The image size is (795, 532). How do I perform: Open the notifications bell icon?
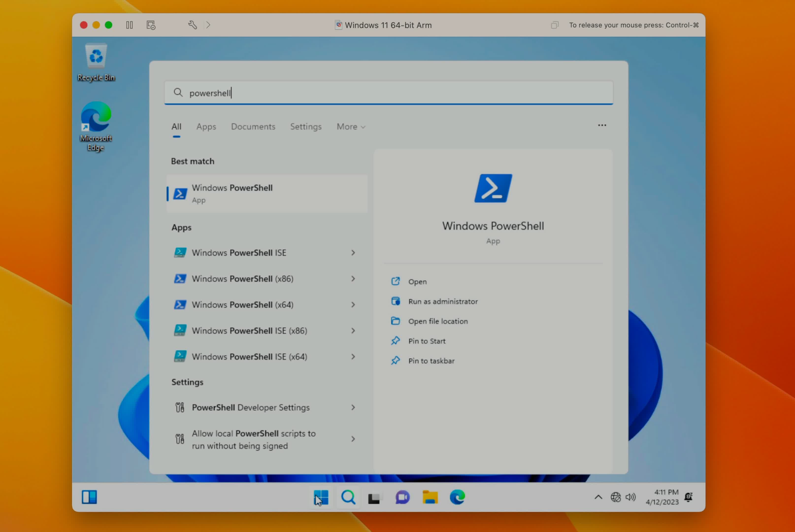689,497
